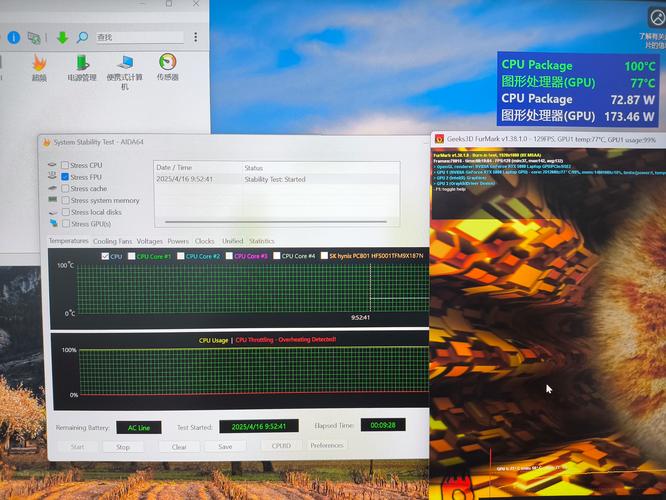Image resolution: width=666 pixels, height=500 pixels.
Task: Open the 便携式计算机 laptop icon
Action: pyautogui.click(x=125, y=63)
